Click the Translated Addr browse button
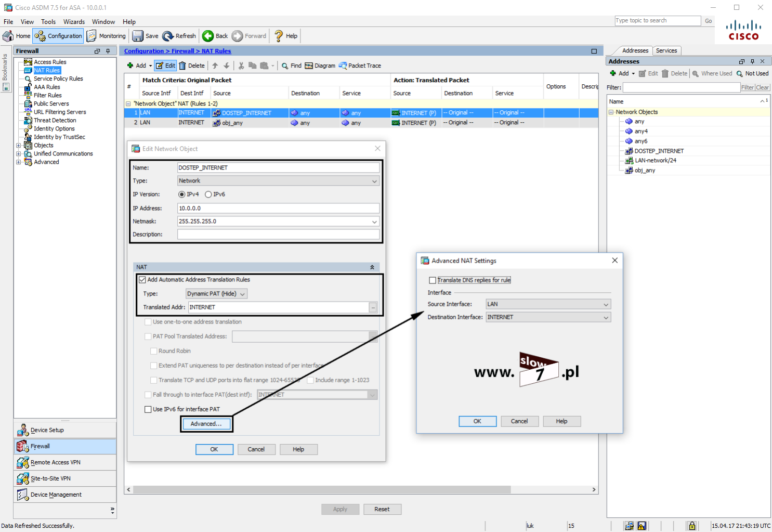 coord(373,307)
